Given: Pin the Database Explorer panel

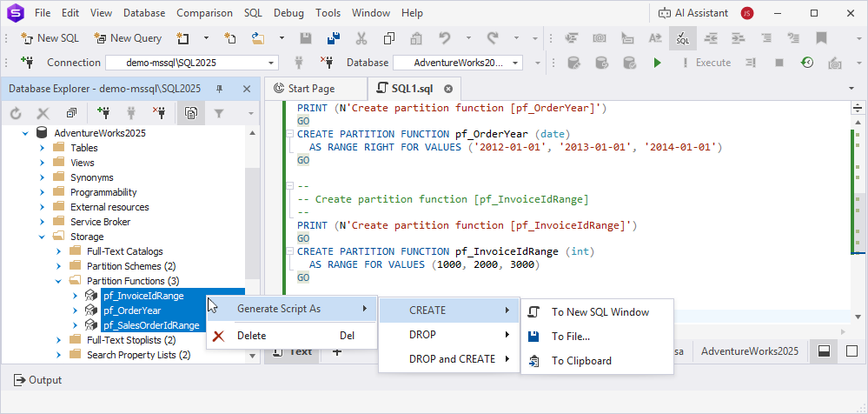Looking at the screenshot, I should pyautogui.click(x=220, y=89).
